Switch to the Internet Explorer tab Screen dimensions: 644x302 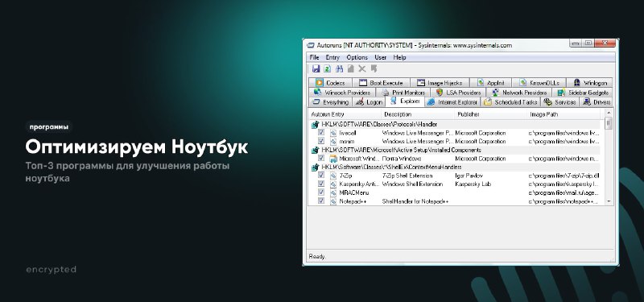click(452, 102)
